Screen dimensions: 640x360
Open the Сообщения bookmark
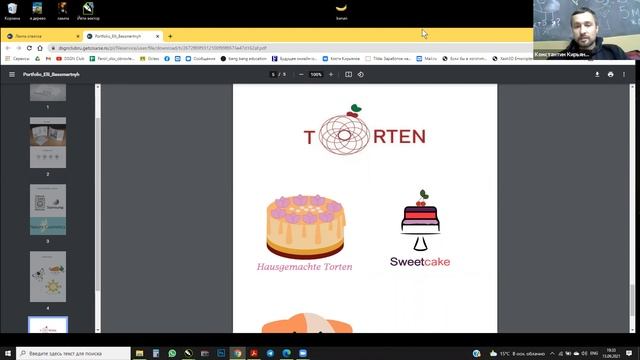200,59
